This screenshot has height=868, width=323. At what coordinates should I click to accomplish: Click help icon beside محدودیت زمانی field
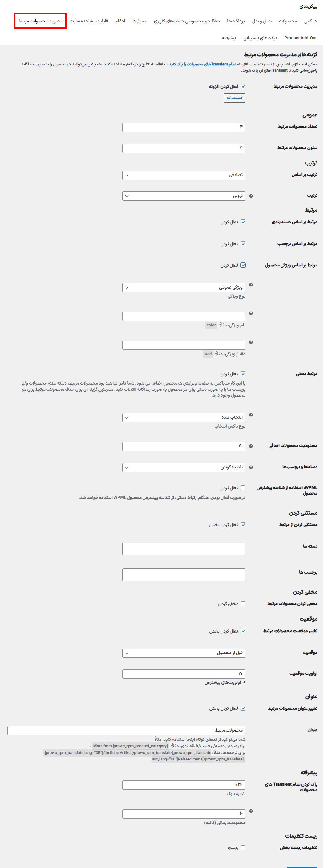(x=251, y=811)
